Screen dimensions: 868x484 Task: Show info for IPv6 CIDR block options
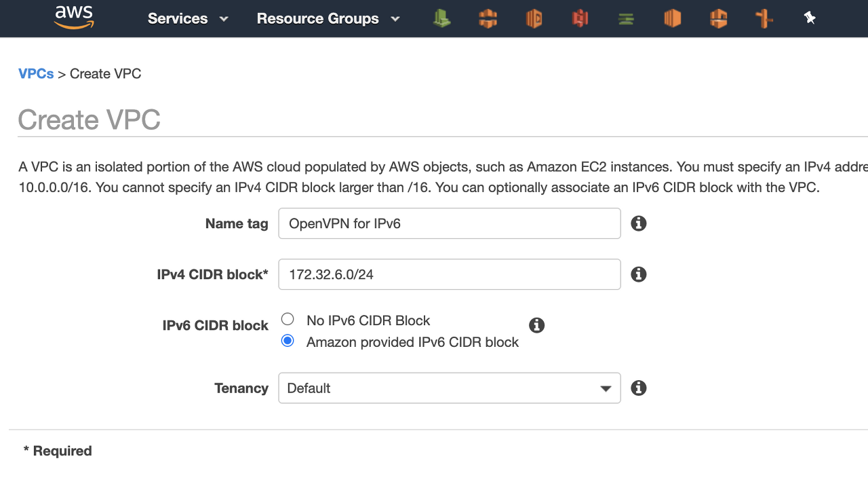pyautogui.click(x=536, y=325)
